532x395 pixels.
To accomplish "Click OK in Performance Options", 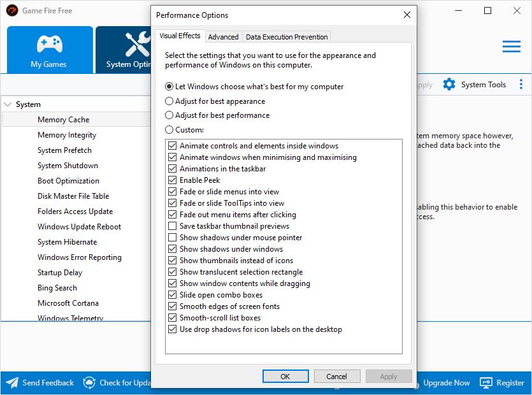I will [x=285, y=377].
